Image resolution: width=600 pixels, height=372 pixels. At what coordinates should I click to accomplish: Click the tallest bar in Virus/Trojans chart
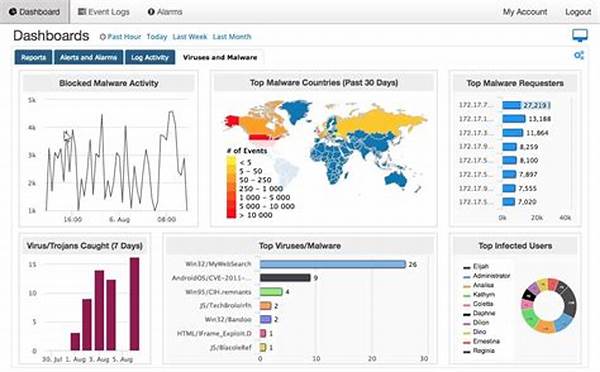[134, 304]
